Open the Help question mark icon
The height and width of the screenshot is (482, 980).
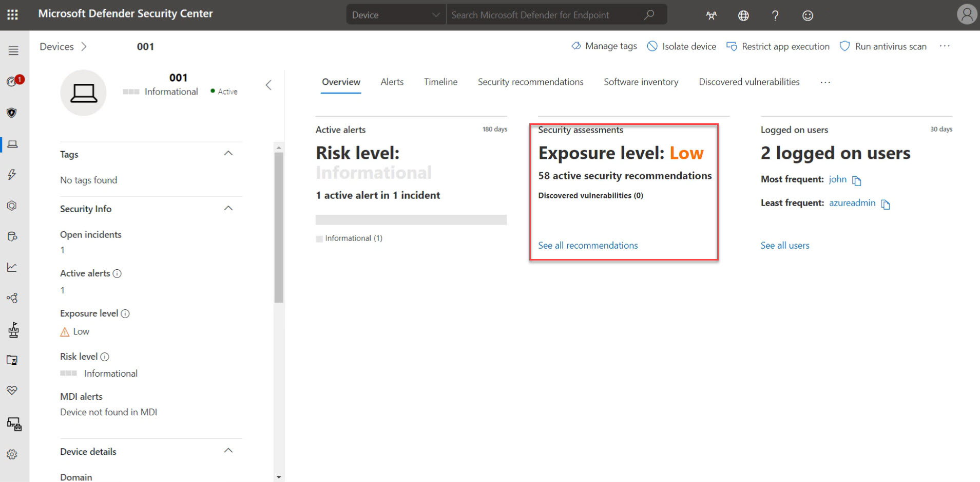(x=775, y=15)
